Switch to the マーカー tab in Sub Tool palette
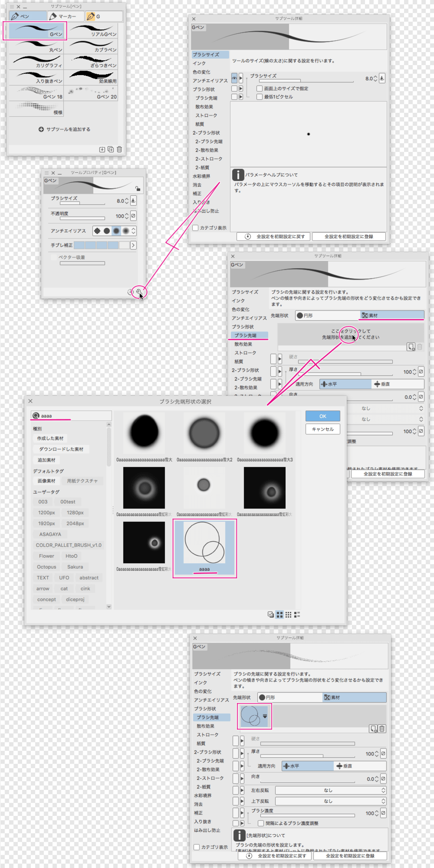Screen dimensions: 434x868 66,16
